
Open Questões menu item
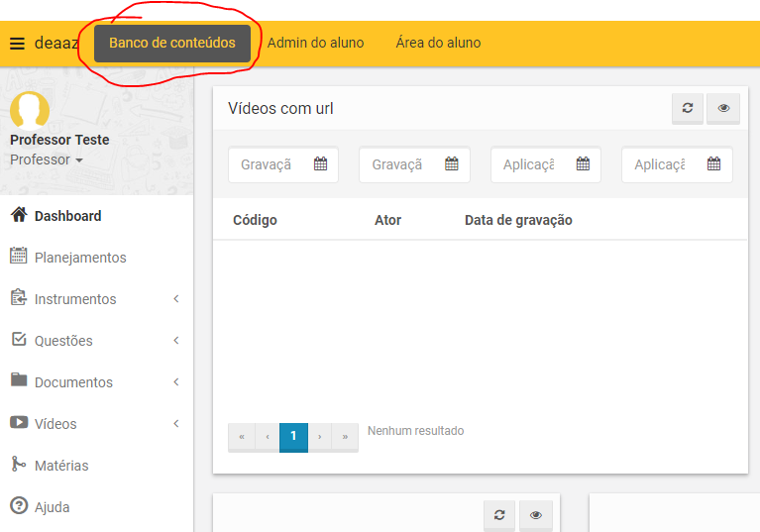tap(63, 341)
